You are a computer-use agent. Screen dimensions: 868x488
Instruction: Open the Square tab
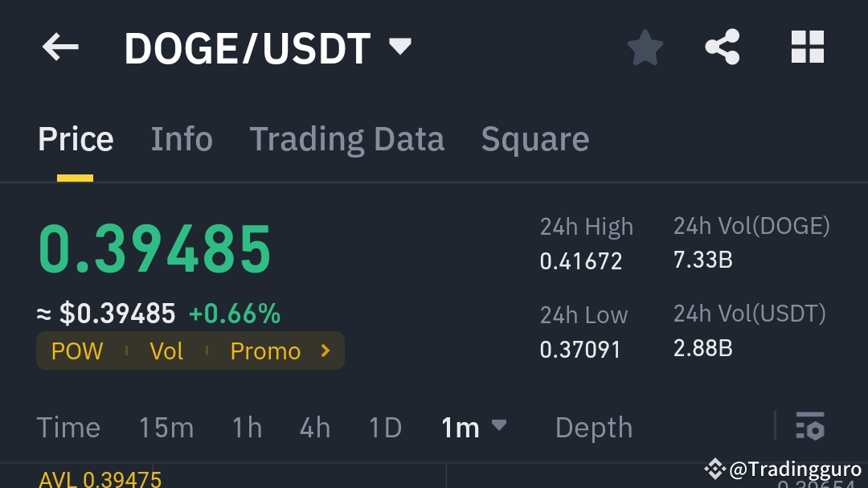click(534, 138)
